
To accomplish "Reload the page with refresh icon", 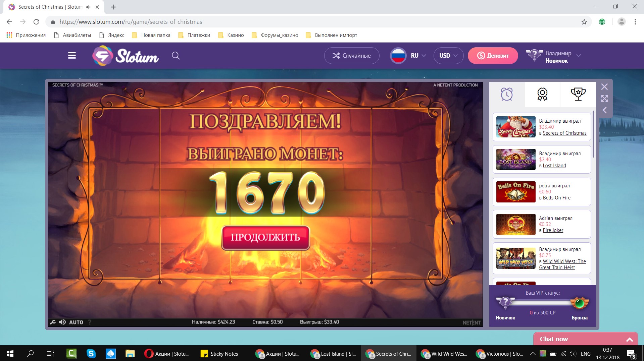I will pos(36,22).
